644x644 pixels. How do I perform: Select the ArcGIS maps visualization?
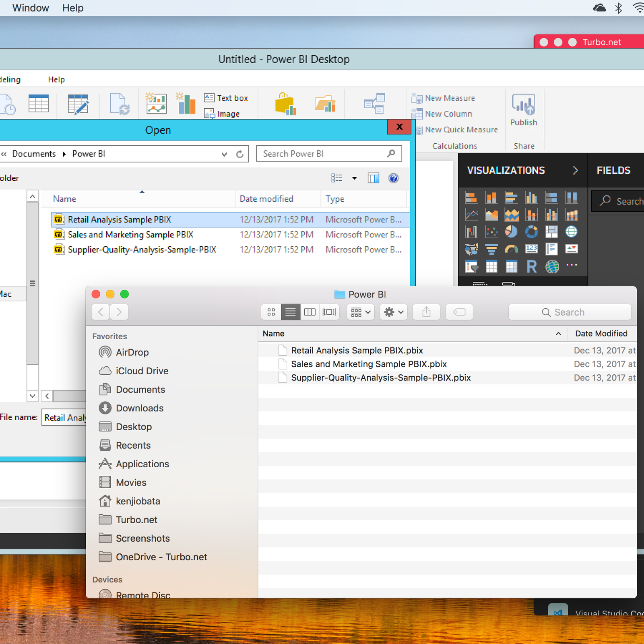click(552, 266)
